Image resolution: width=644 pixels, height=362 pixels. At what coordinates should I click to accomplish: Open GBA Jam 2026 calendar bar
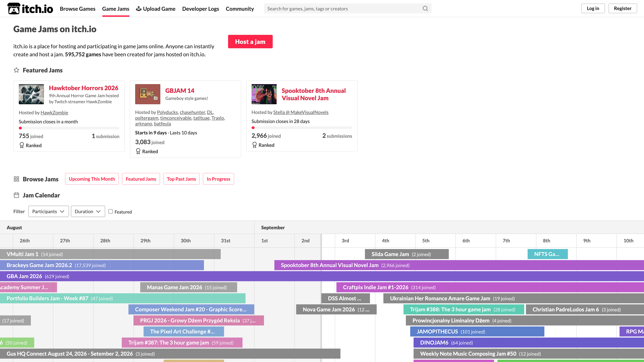pos(322,276)
